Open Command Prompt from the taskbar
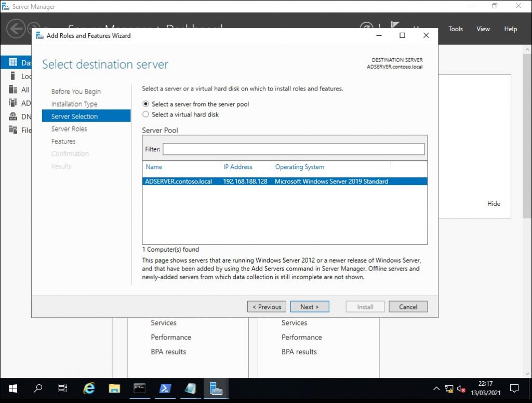Image resolution: width=532 pixels, height=403 pixels. (140, 388)
